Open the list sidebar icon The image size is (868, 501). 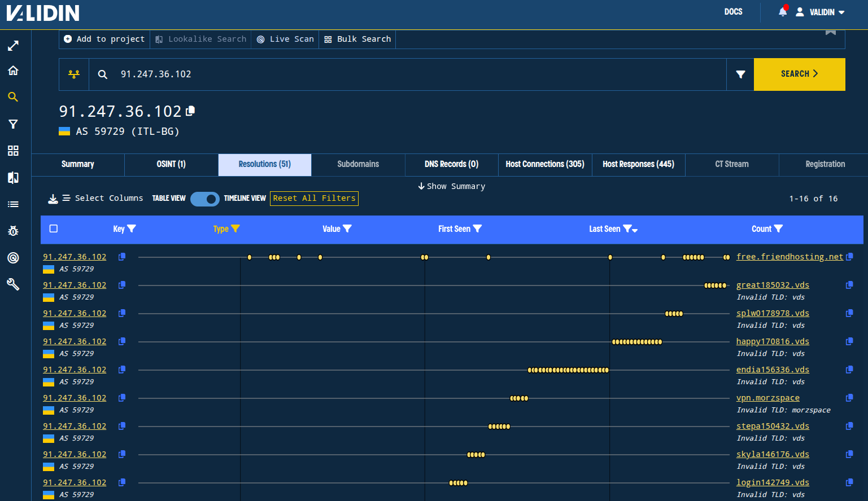pos(13,204)
